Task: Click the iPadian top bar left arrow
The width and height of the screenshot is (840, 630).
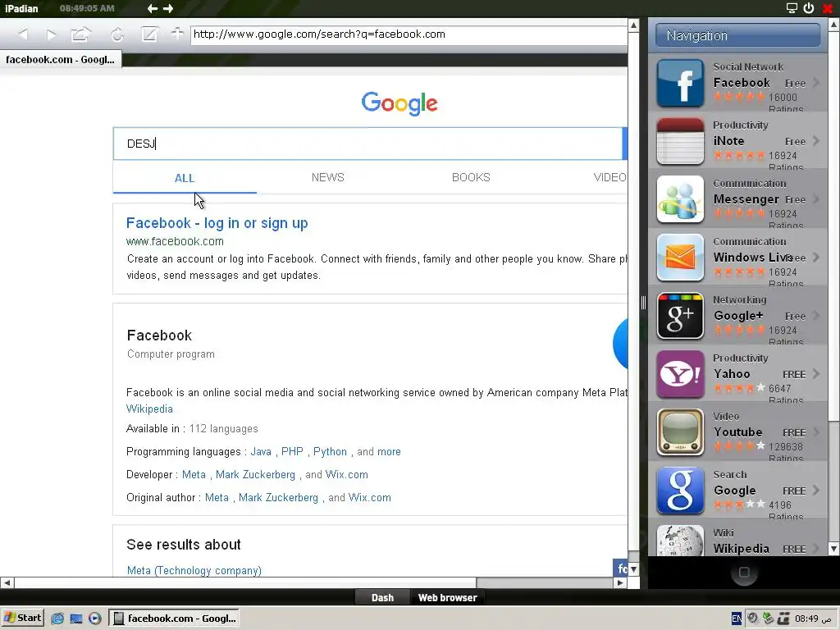Action: (x=153, y=8)
